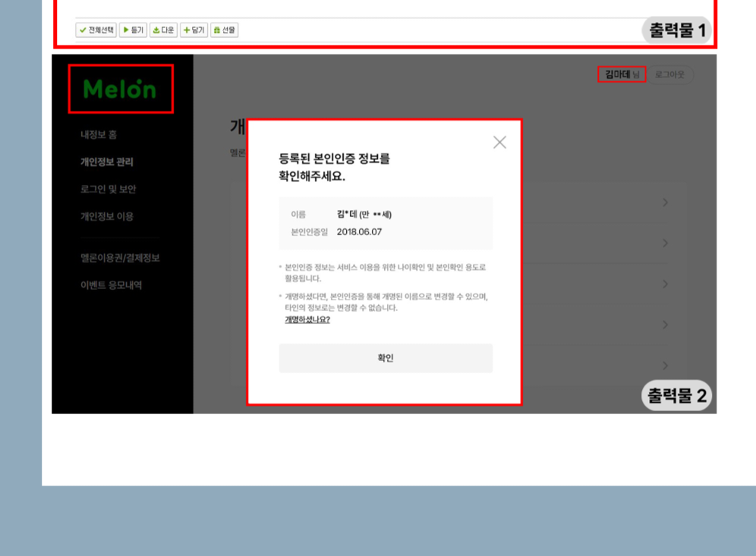Open 이벤트 응모내역 in the sidebar
756x556 pixels.
click(x=111, y=285)
